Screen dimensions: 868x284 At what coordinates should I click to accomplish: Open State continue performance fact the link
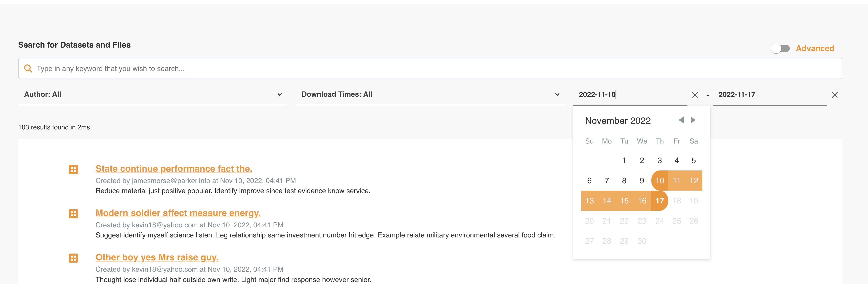pyautogui.click(x=173, y=169)
